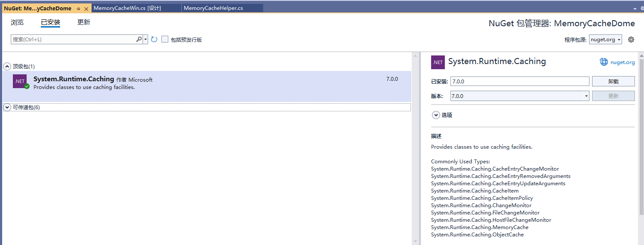Screen dimensions: 644x245
Task: Toggle the include prerelease checkbox
Action: tap(165, 39)
